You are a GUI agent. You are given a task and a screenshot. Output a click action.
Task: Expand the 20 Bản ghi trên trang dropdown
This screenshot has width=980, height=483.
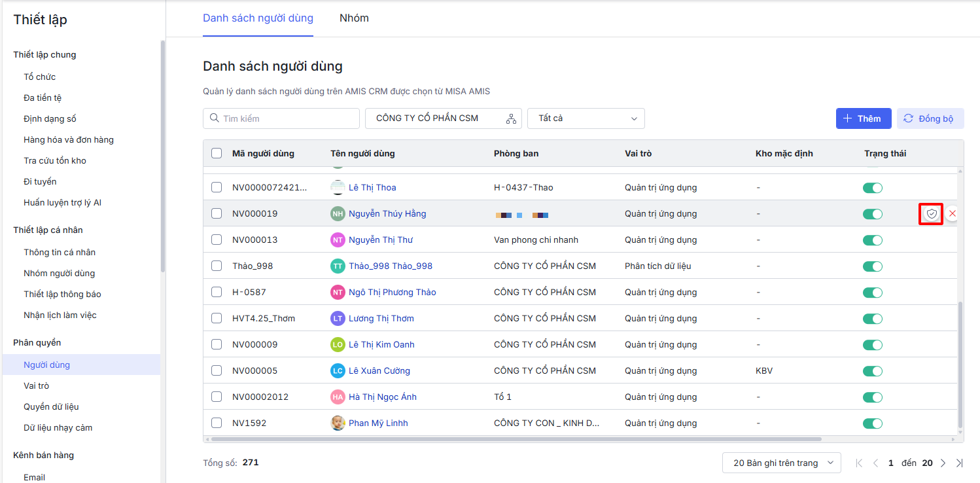[x=781, y=463]
